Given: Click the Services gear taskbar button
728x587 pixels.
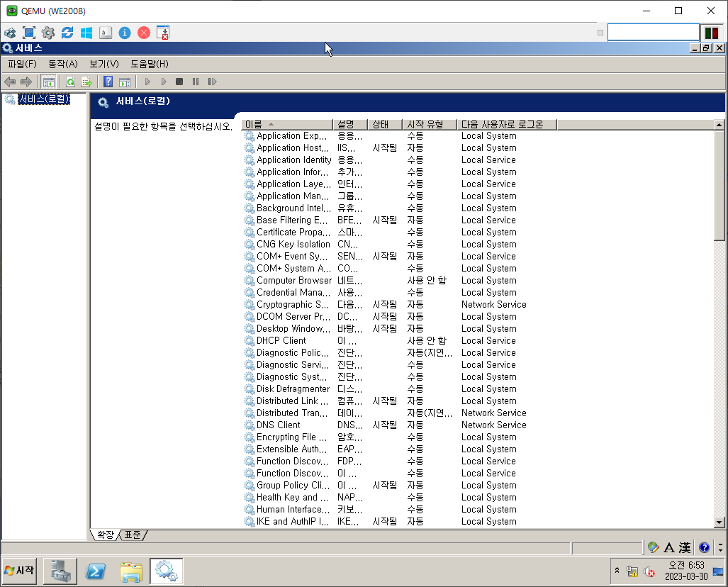Looking at the screenshot, I should [166, 571].
